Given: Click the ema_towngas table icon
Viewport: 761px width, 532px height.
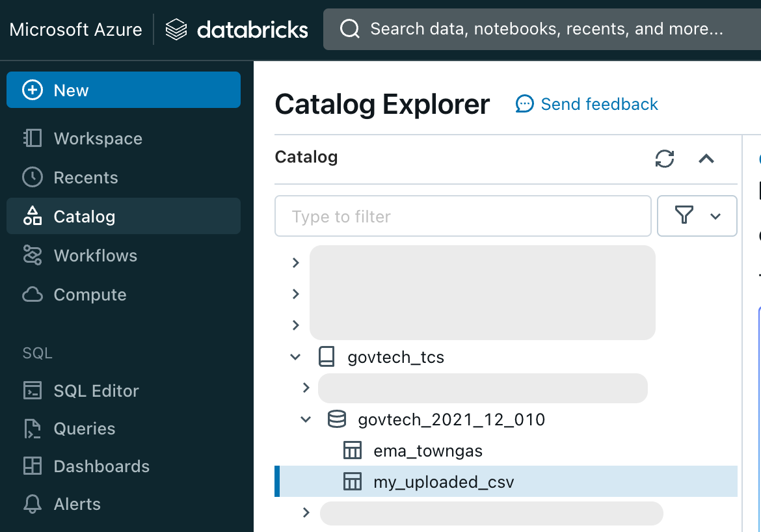Looking at the screenshot, I should (353, 451).
